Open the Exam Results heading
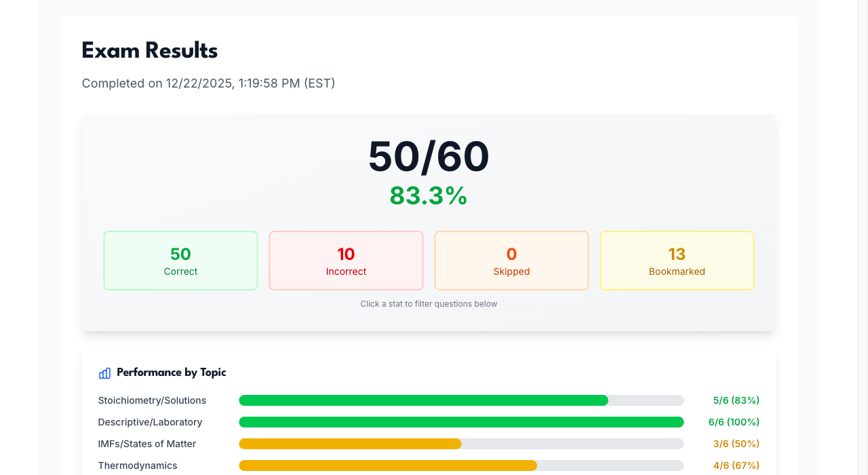This screenshot has height=475, width=868. click(149, 50)
